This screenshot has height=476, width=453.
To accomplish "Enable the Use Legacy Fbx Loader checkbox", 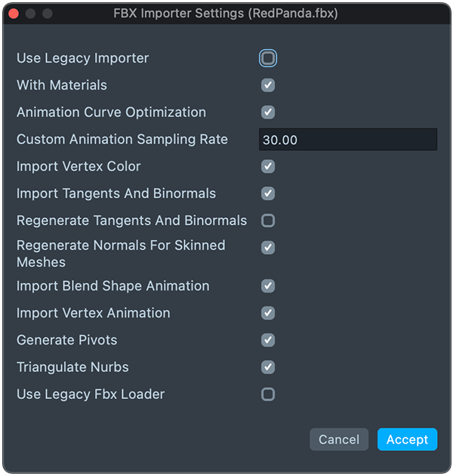I will click(268, 395).
